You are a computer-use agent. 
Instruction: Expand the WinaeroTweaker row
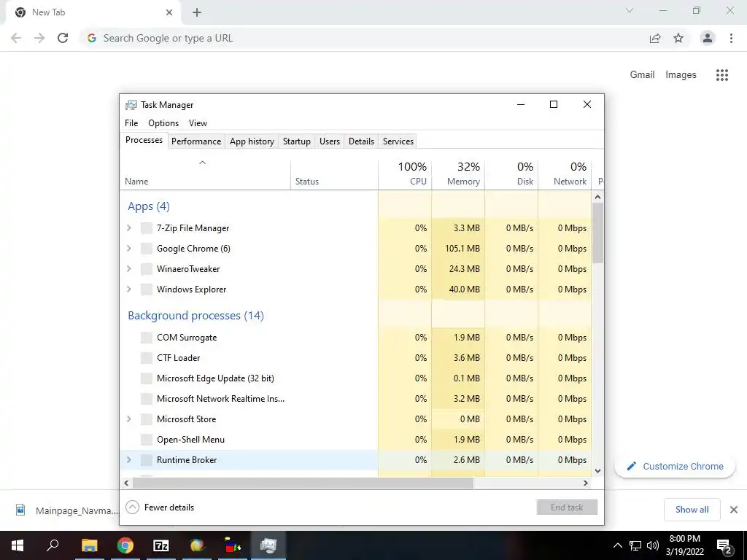(128, 269)
